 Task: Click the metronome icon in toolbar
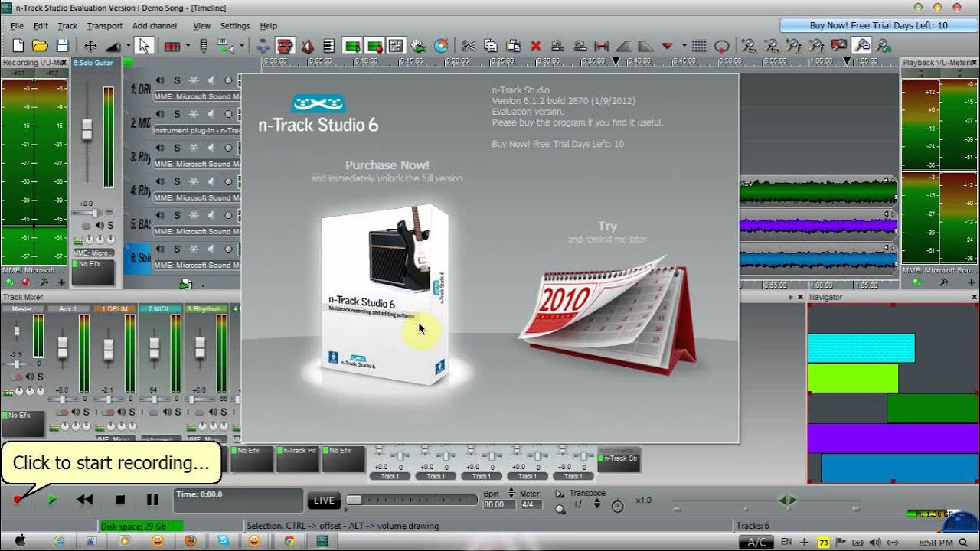coord(308,46)
